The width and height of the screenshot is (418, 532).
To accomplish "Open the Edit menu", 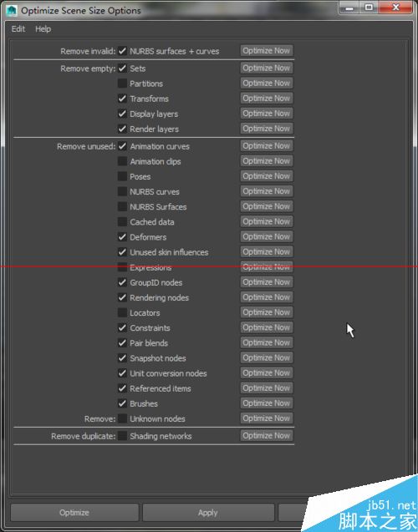I will pos(18,29).
